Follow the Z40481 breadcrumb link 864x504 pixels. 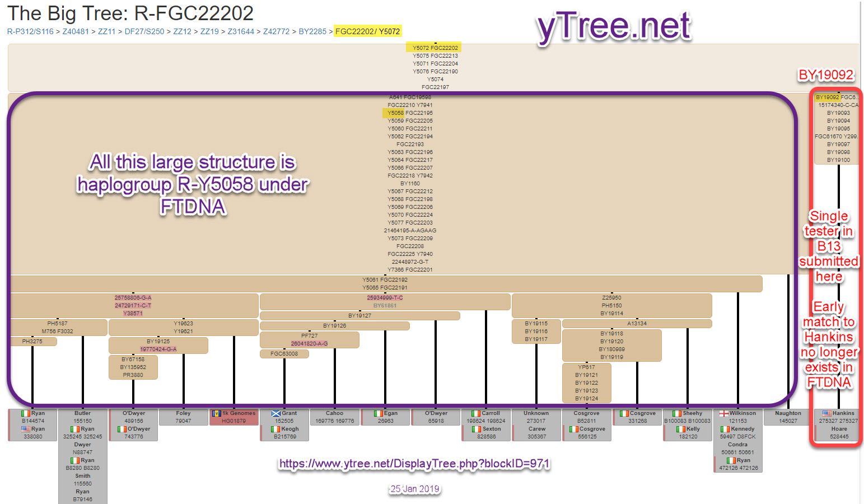pyautogui.click(x=76, y=31)
